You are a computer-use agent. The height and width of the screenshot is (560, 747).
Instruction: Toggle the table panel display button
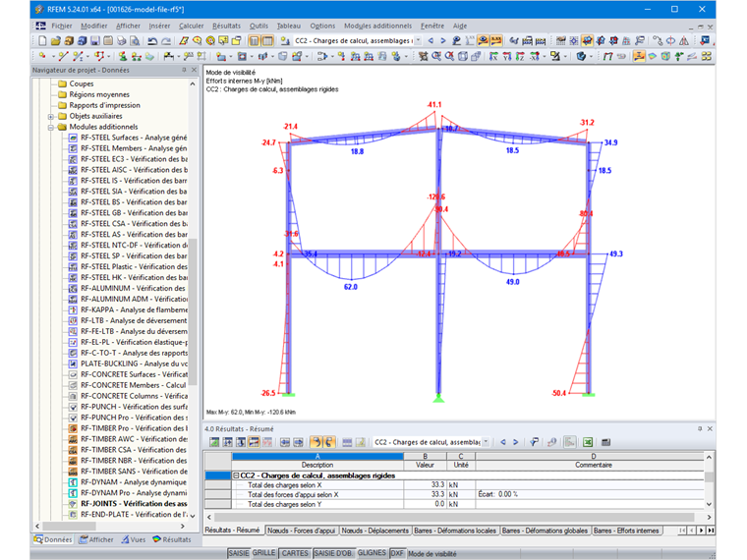click(267, 41)
